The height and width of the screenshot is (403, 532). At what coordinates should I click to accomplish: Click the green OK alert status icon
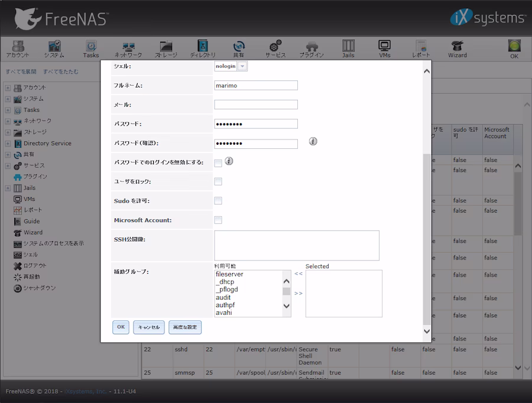[x=514, y=46]
